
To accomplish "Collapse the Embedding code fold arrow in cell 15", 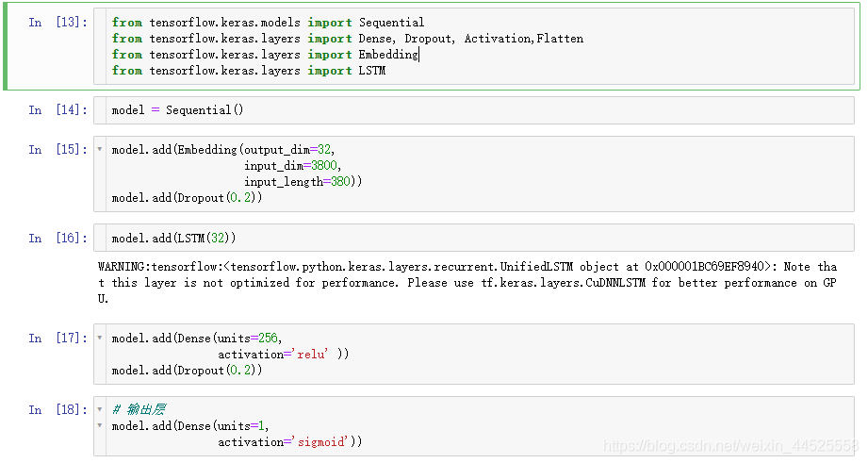I will 100,150.
